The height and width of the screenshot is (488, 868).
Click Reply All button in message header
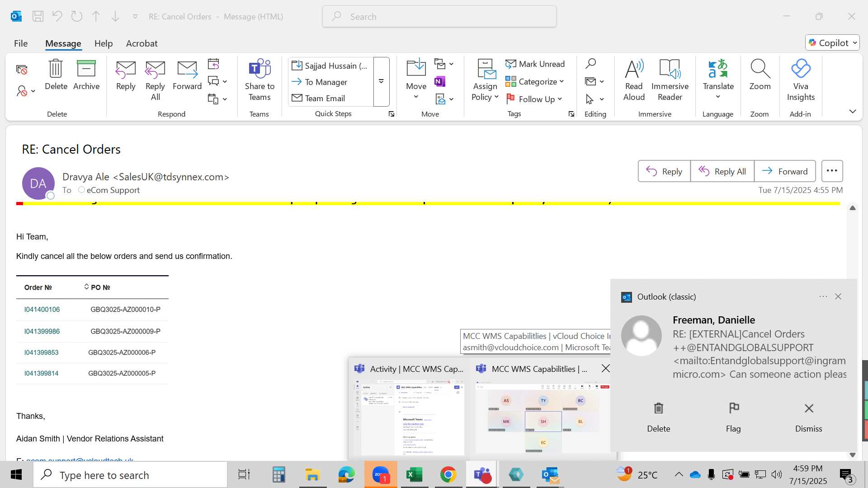tap(722, 171)
